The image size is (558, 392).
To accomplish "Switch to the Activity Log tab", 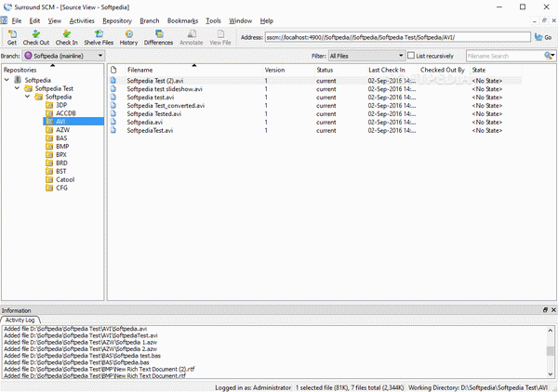I will coord(22,319).
